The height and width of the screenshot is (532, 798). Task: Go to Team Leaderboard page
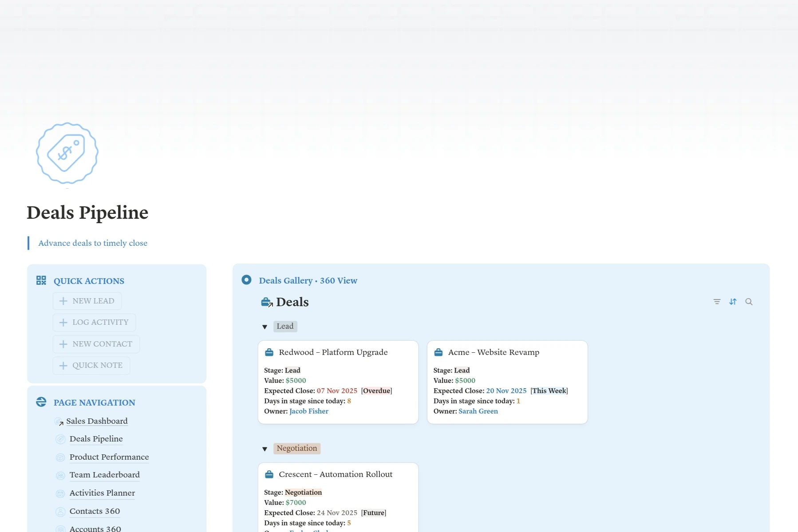(x=104, y=475)
